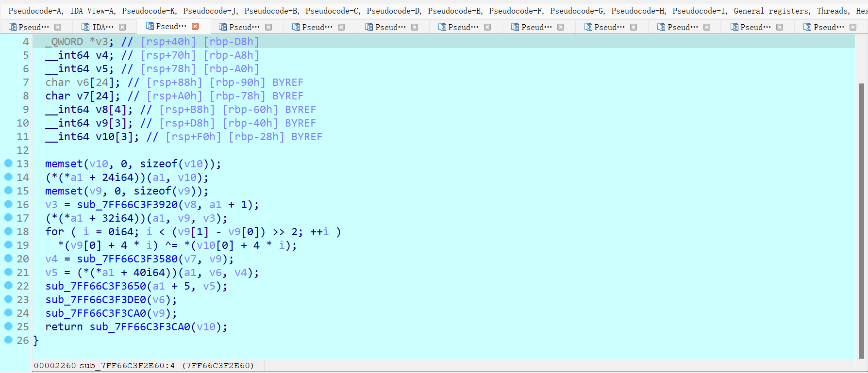Toggle breakpoint dot on line 14

[8, 177]
